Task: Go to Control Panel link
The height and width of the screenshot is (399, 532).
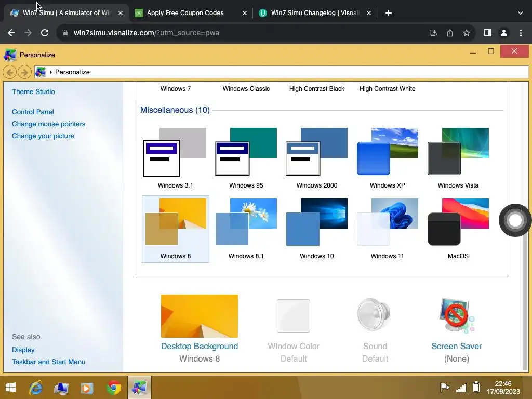Action: (x=33, y=112)
